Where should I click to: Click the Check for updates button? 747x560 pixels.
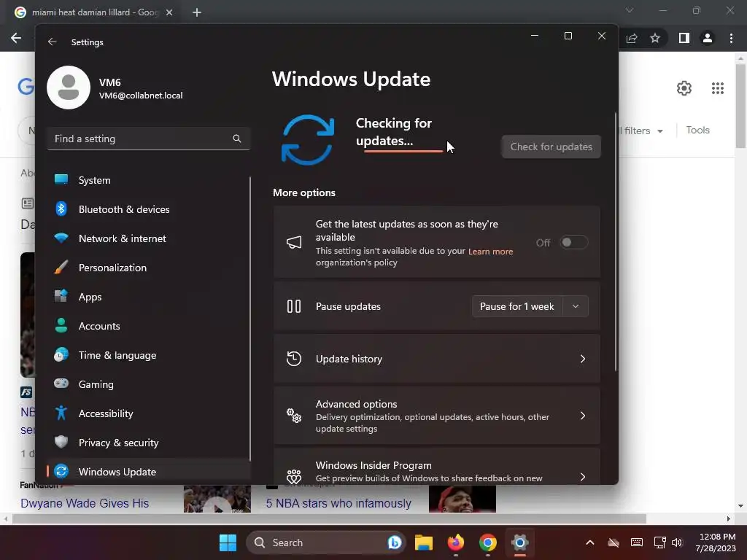[x=551, y=147]
